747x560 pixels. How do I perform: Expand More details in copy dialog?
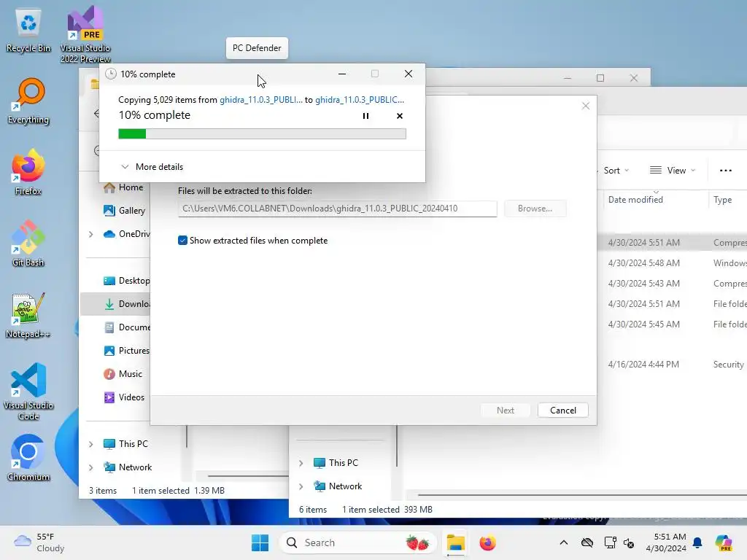point(152,167)
